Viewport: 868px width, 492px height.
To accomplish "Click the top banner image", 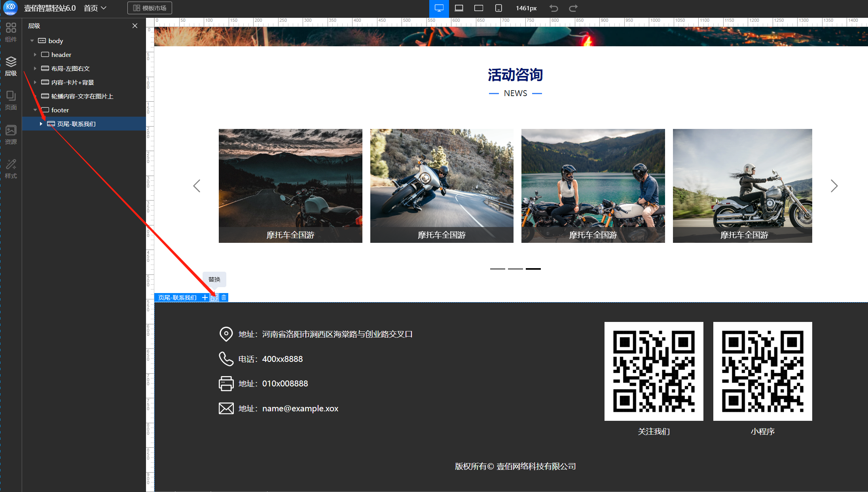I will pyautogui.click(x=511, y=36).
